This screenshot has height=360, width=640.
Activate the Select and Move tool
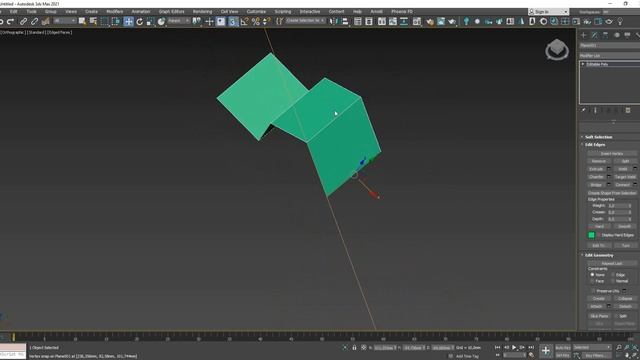pos(128,21)
